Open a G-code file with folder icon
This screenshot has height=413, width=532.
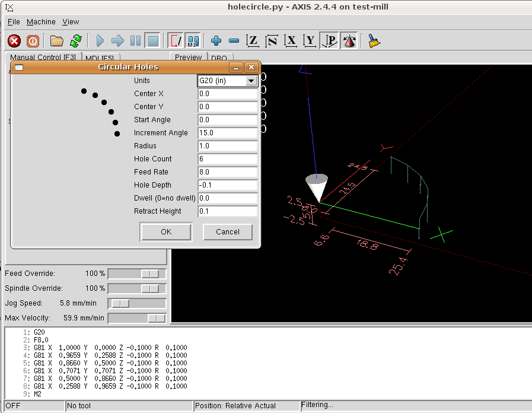[x=57, y=41]
